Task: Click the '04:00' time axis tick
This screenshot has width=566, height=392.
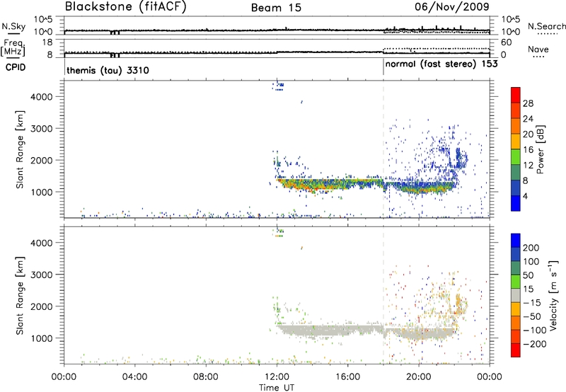Action: [x=135, y=377]
